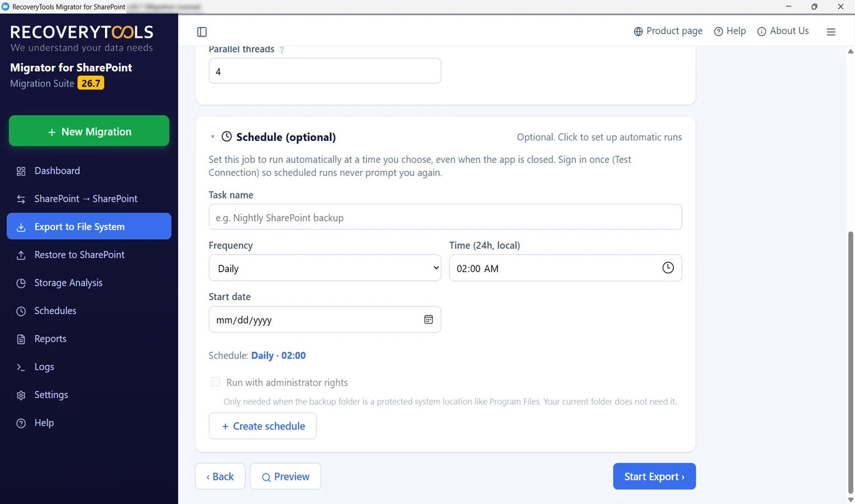Go to Dashboard in sidebar
Screen dimensions: 855x504
89,171
